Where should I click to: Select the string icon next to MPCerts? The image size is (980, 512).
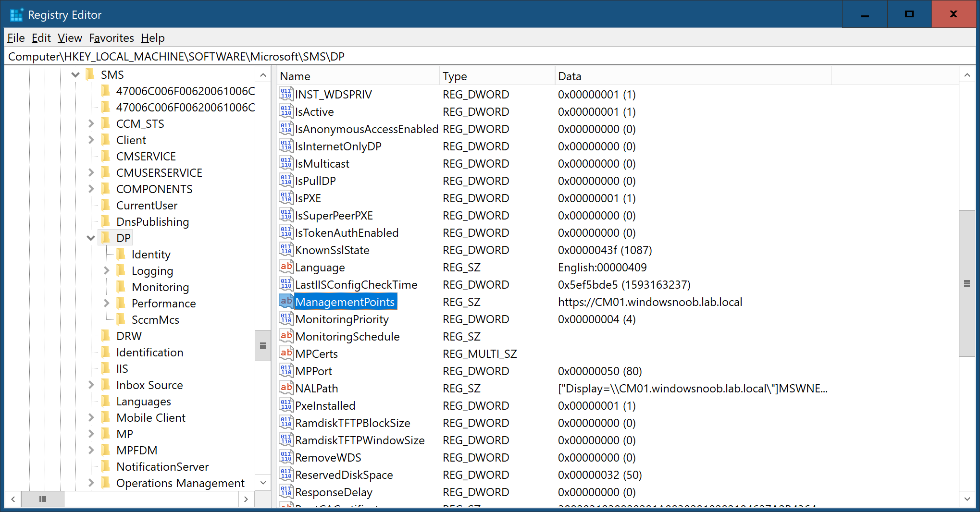286,354
